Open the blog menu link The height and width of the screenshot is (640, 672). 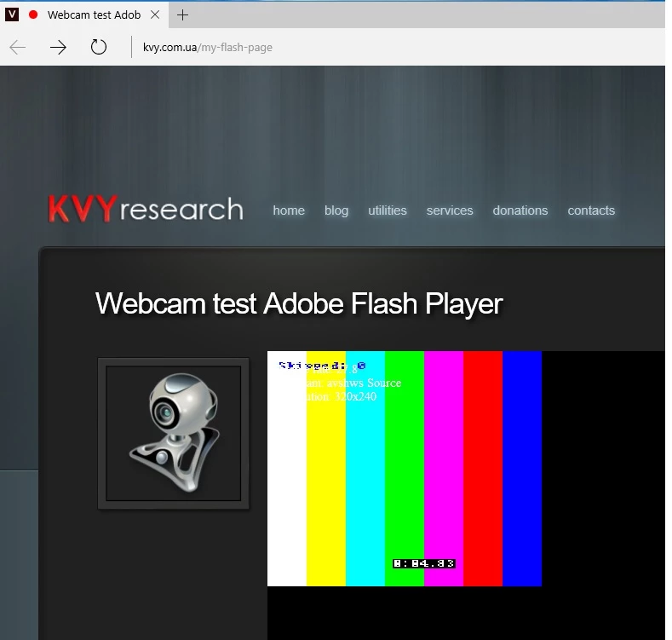(336, 210)
